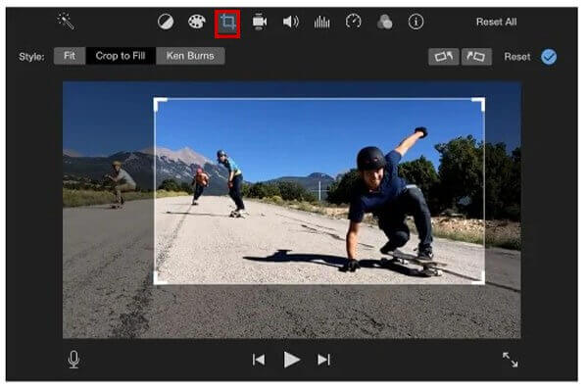Open the volume speaker controls
The image size is (588, 389).
click(291, 22)
